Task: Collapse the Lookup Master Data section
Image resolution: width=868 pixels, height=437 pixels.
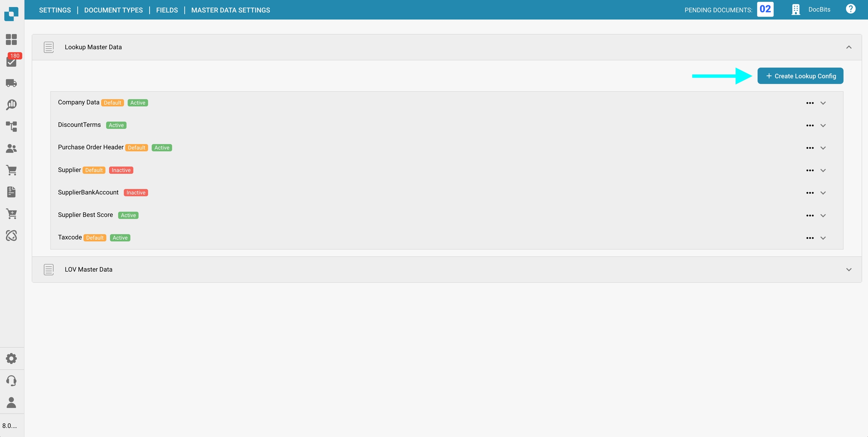Action: 849,47
